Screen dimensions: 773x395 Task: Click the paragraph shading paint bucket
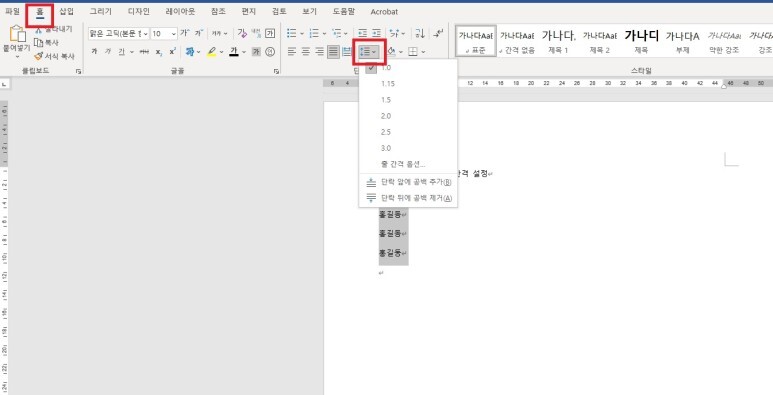(x=392, y=51)
